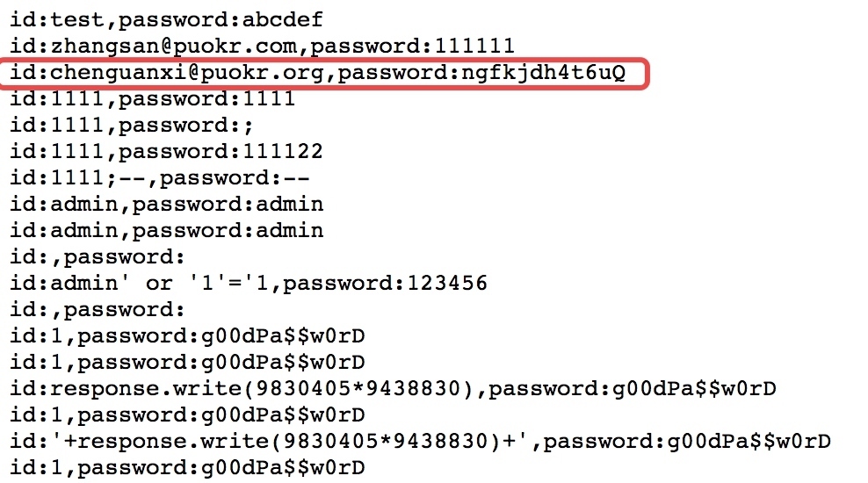This screenshot has height=483, width=868.
Task: Click the second id:admin,password:admin line
Action: tap(166, 231)
